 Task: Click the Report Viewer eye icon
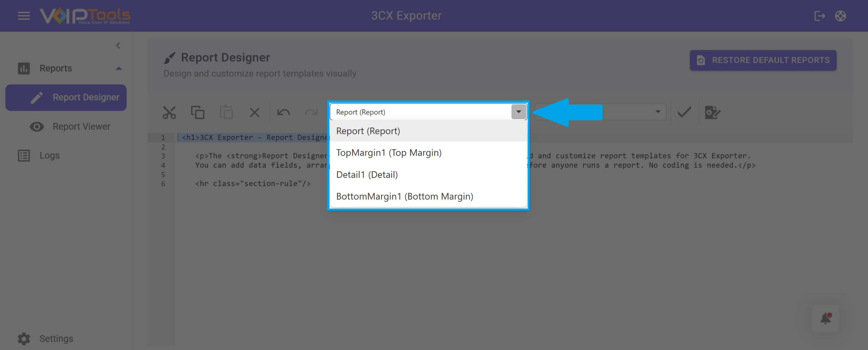[x=37, y=127]
